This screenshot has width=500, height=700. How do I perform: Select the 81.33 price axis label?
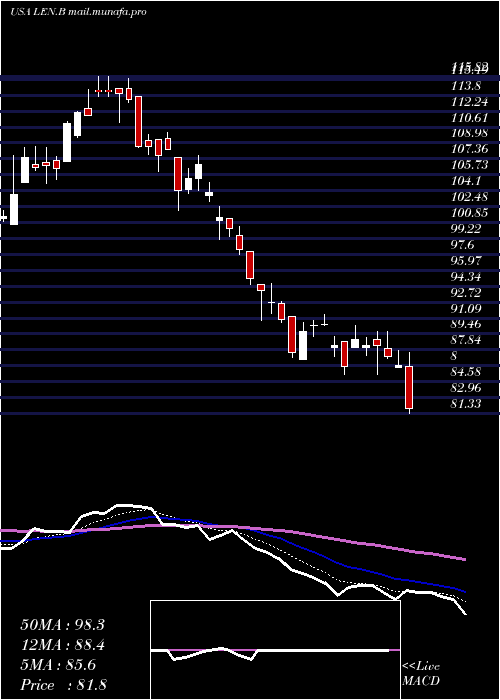coord(466,404)
